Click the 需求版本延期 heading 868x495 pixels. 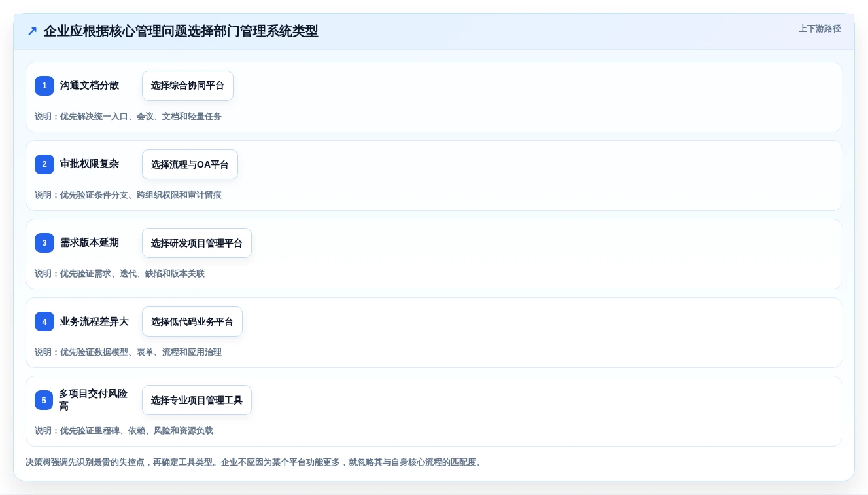click(x=90, y=242)
